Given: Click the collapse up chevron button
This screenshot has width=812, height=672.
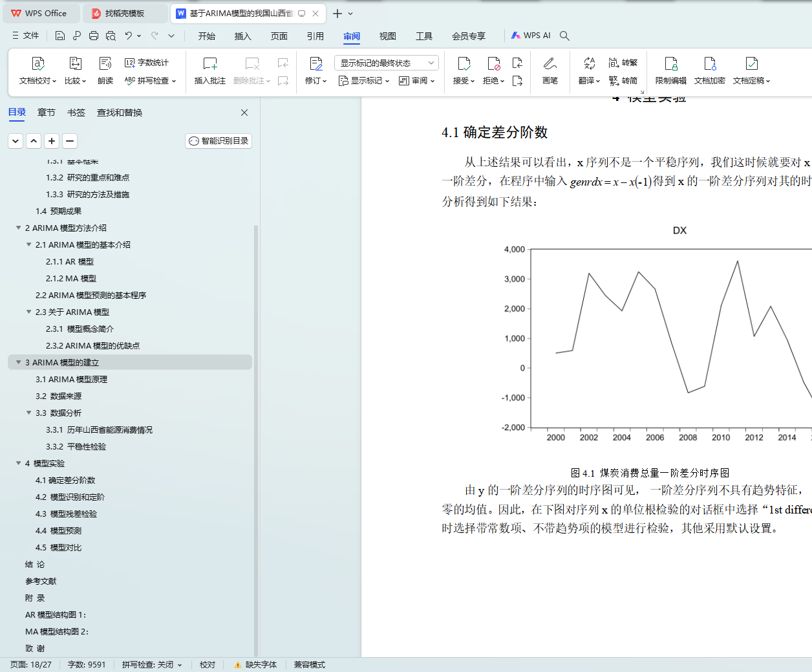Looking at the screenshot, I should 34,141.
